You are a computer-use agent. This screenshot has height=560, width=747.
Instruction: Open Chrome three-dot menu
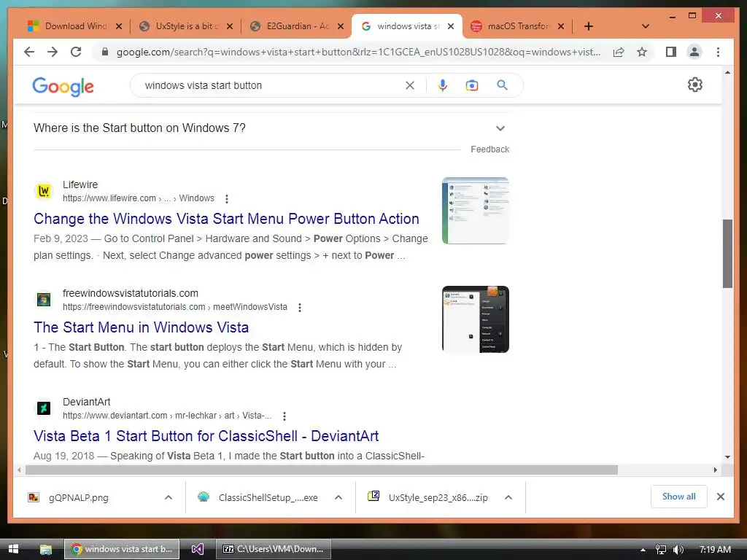coord(718,52)
